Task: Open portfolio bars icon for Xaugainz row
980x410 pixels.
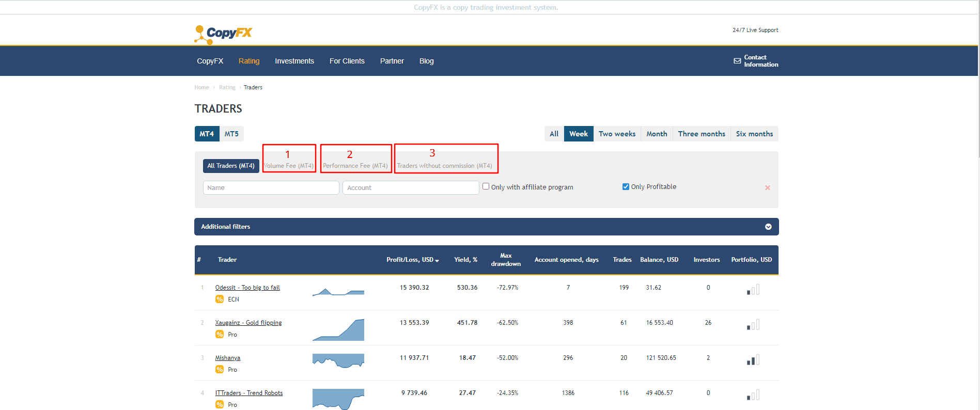Action: (753, 325)
